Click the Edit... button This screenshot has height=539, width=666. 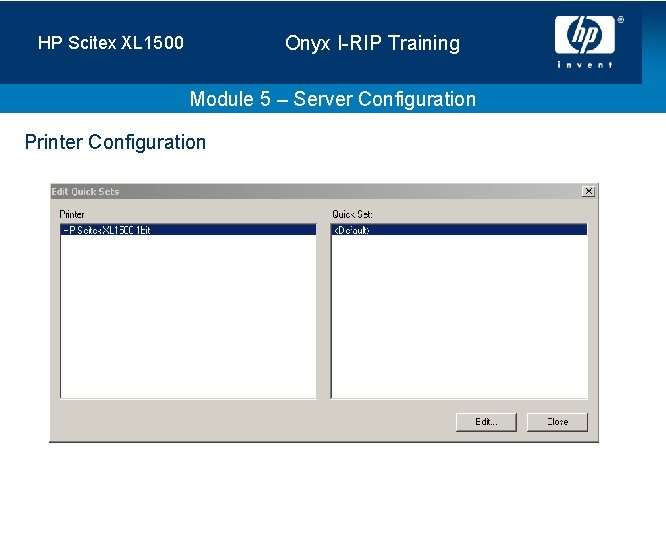(x=486, y=422)
